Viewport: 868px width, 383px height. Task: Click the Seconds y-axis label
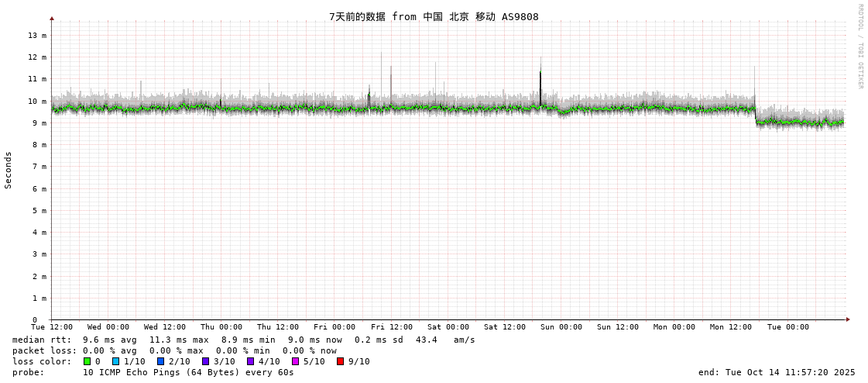(9, 170)
